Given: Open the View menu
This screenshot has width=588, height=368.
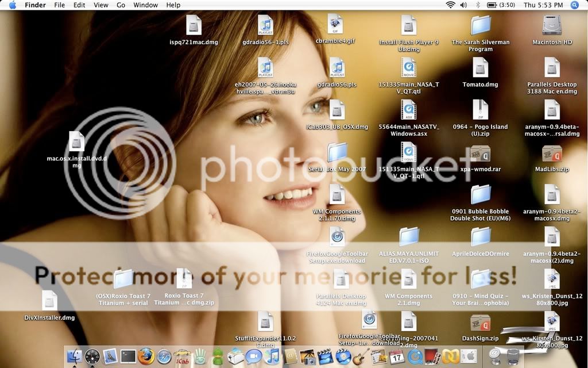Looking at the screenshot, I should click(x=101, y=5).
